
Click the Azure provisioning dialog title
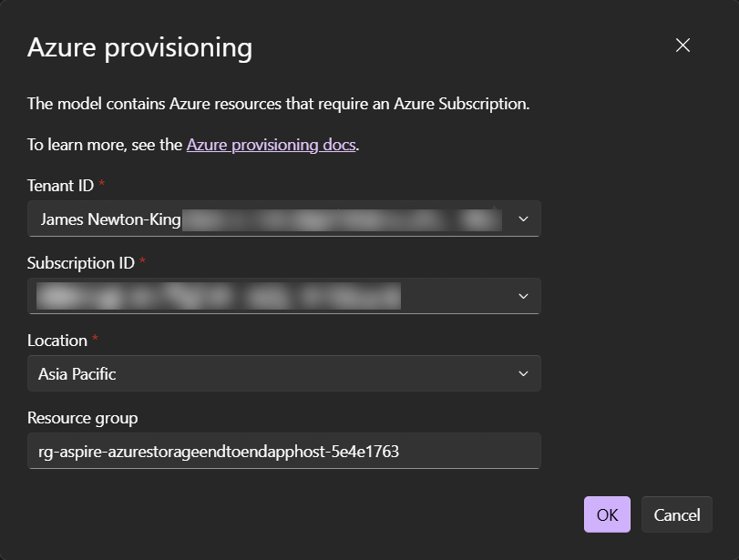(x=139, y=47)
